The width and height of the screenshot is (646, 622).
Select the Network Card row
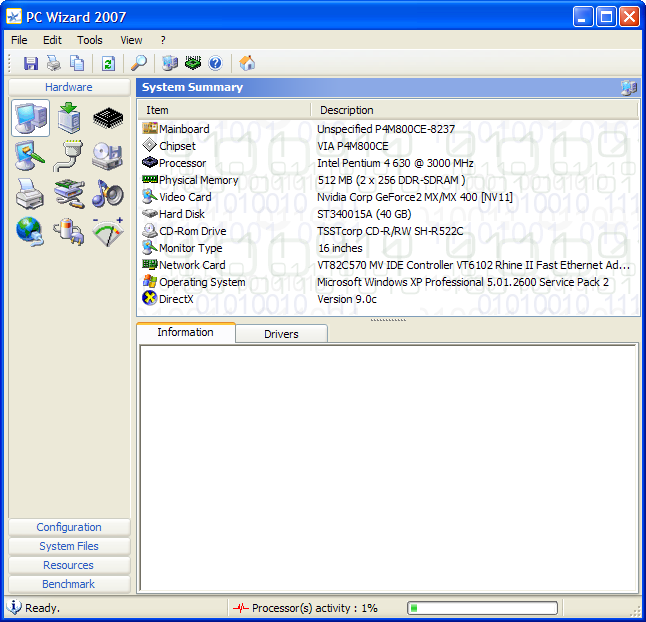coord(388,265)
